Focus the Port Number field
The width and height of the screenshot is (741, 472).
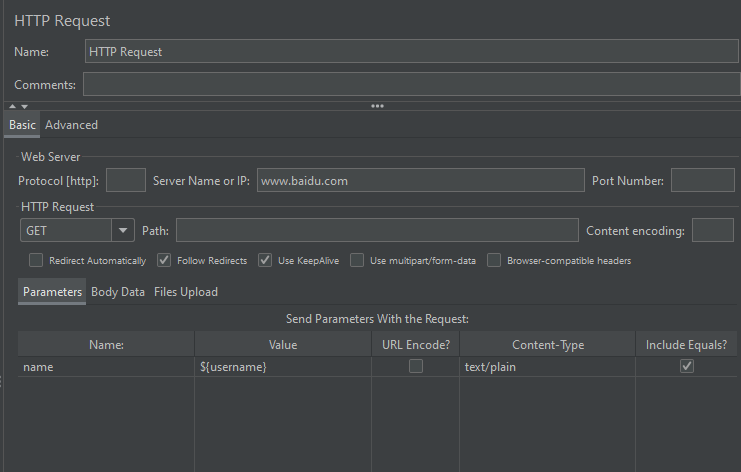click(x=702, y=181)
